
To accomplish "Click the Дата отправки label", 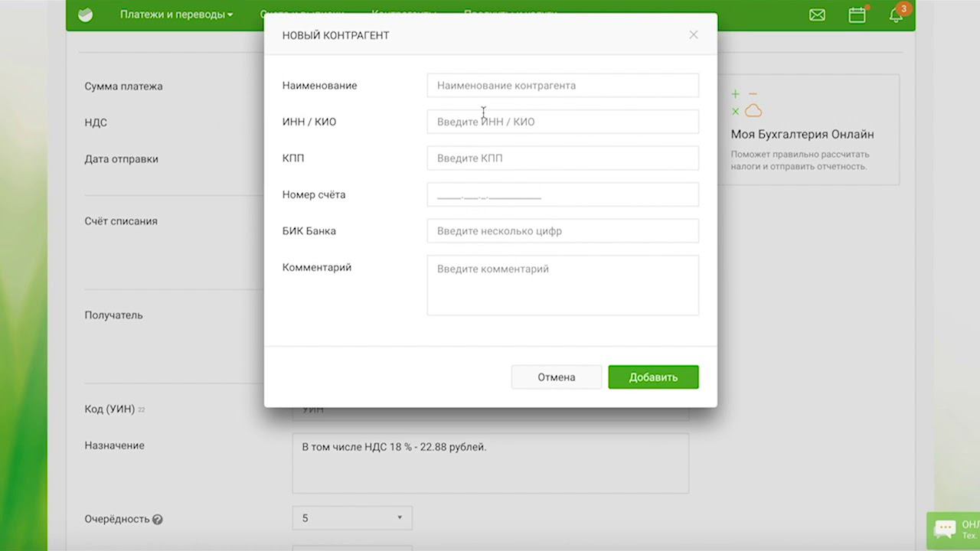I will click(x=121, y=159).
